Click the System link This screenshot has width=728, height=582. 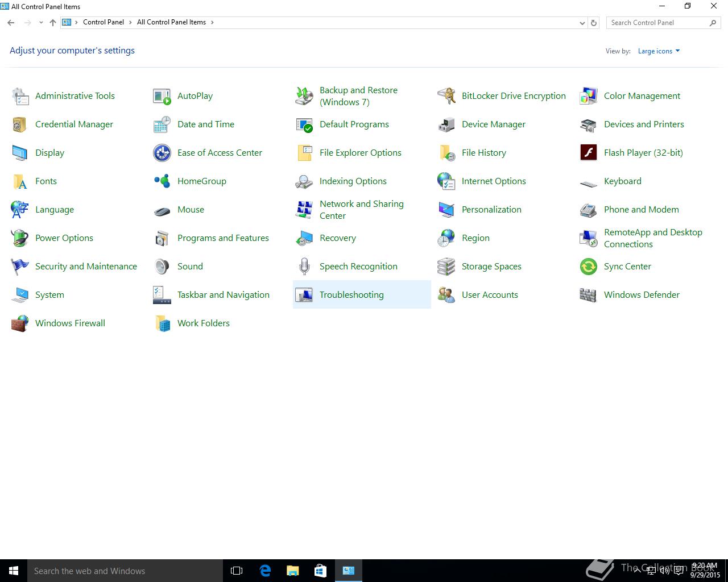[x=49, y=295]
